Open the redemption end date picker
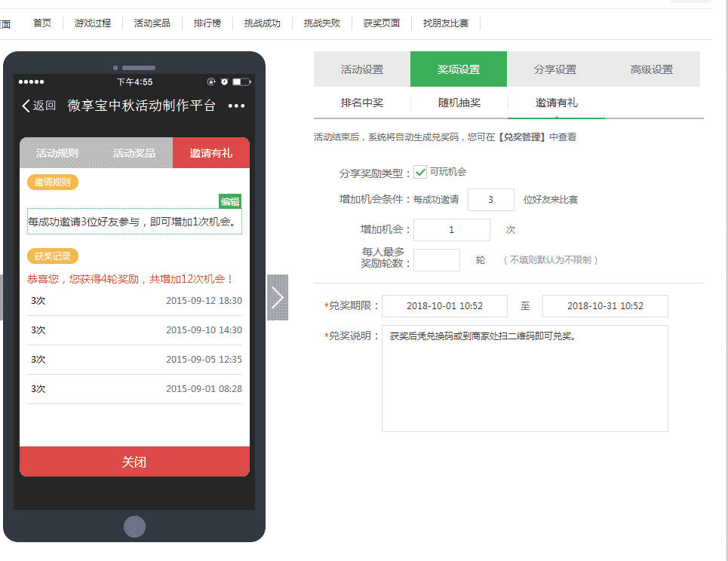The image size is (728, 561). 605,306
